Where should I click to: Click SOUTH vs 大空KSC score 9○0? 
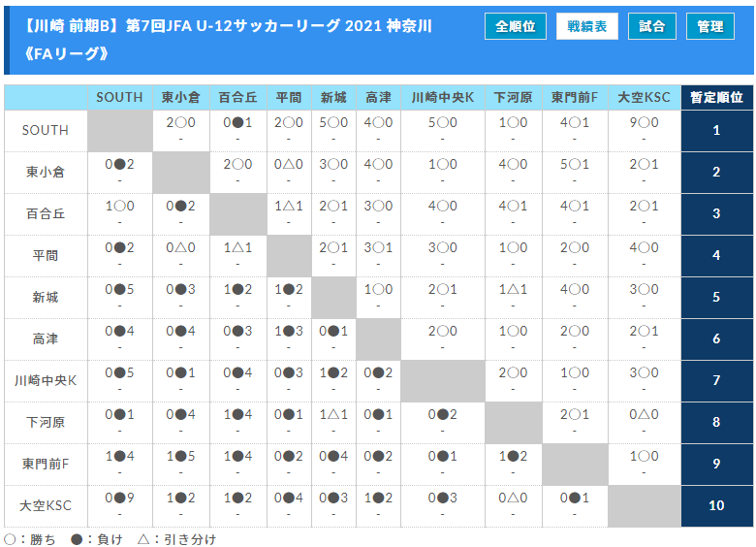point(645,122)
